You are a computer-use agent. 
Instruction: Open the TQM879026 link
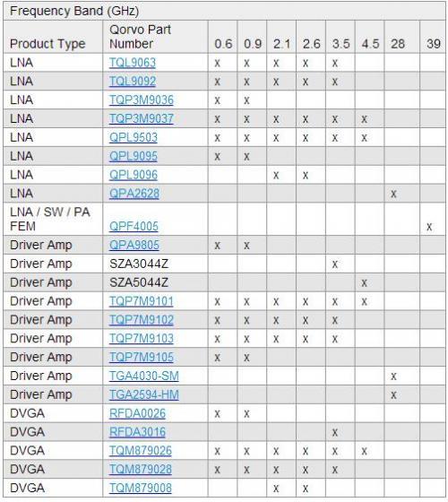point(141,450)
